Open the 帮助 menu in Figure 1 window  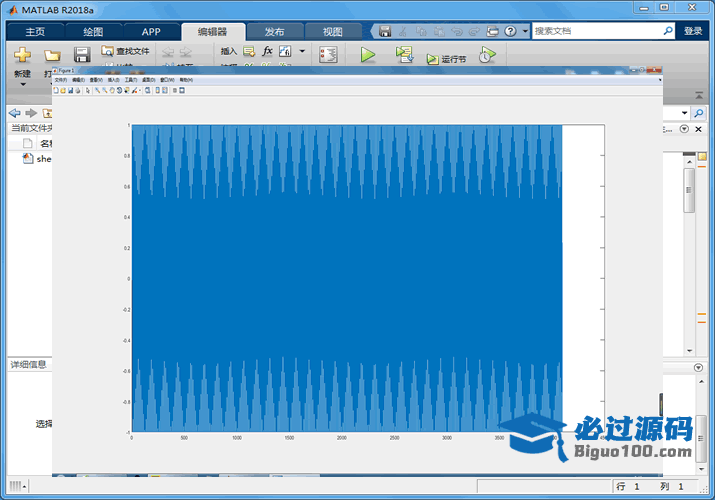(x=186, y=80)
